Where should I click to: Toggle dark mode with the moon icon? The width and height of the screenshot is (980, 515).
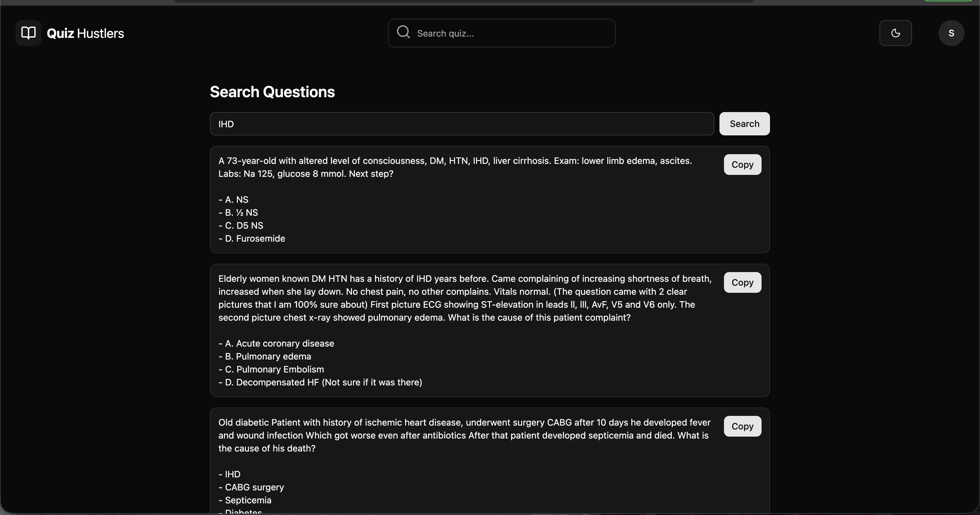pos(895,33)
